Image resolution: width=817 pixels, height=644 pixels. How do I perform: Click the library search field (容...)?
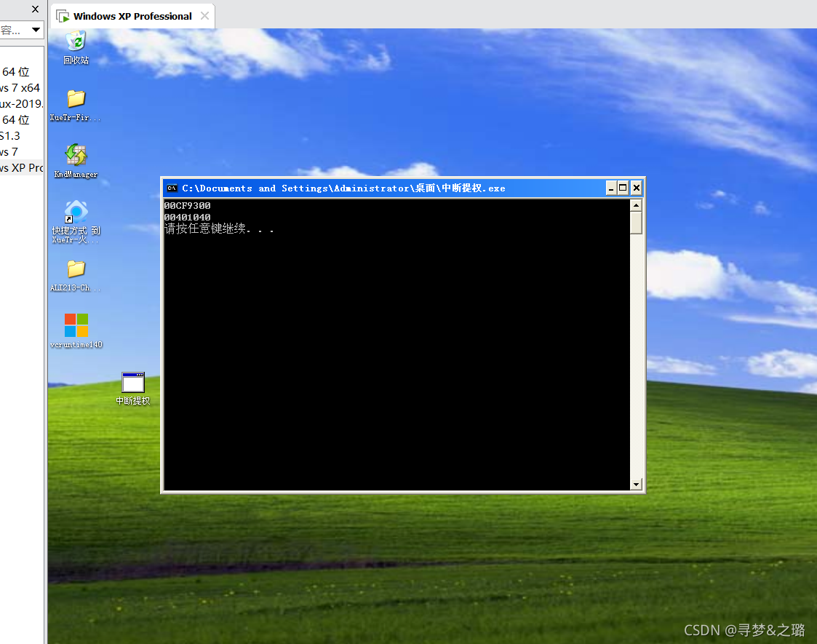(x=15, y=31)
